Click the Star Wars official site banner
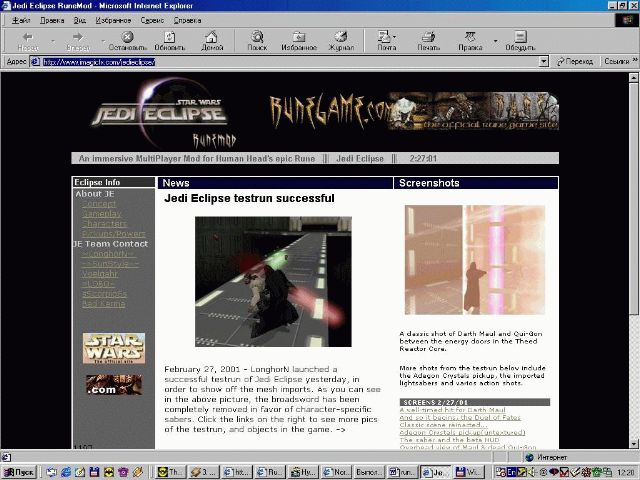The image size is (640, 480). coord(114,348)
